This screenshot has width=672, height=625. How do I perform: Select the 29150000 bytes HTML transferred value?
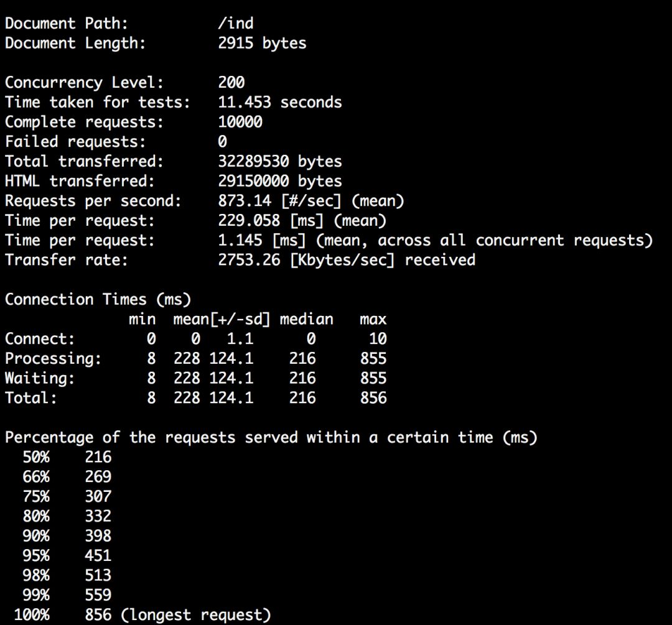tap(279, 181)
